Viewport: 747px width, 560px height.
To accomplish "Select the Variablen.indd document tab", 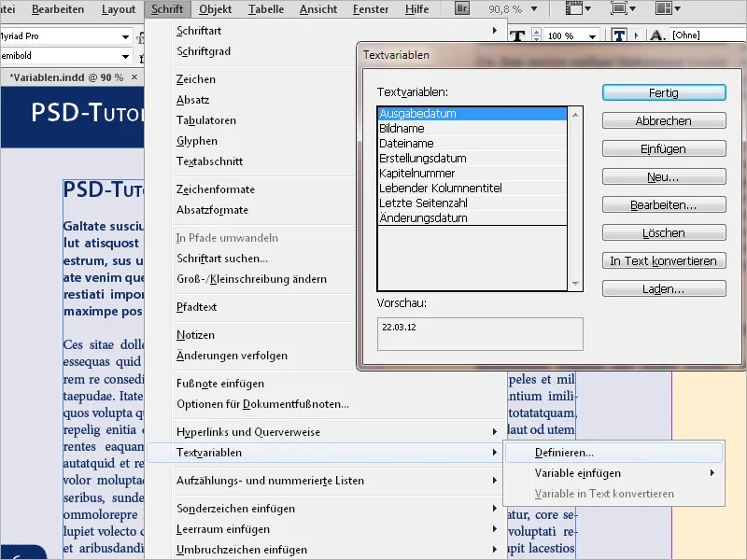I will 66,77.
